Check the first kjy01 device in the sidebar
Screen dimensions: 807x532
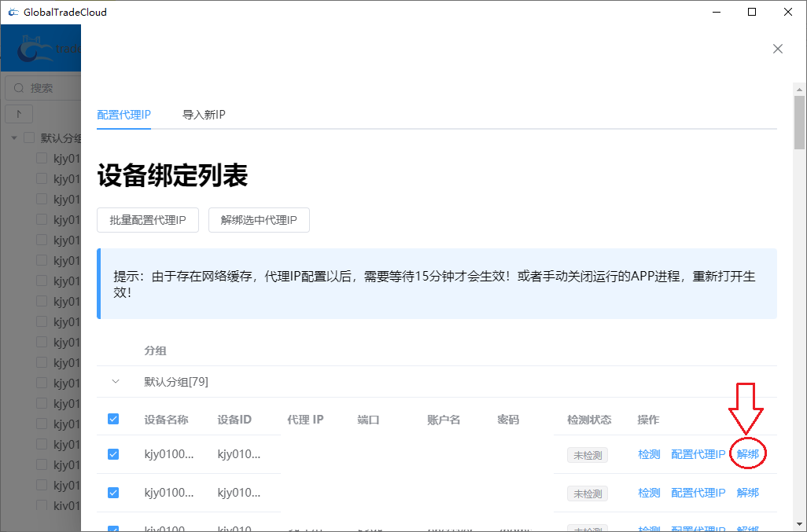(x=41, y=157)
